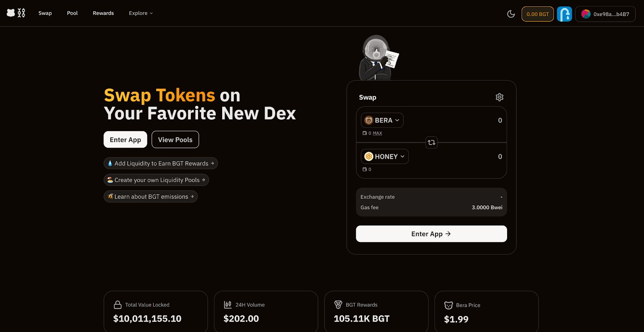This screenshot has width=644, height=332.
Task: Open the blue faucet icon
Action: coord(564,14)
